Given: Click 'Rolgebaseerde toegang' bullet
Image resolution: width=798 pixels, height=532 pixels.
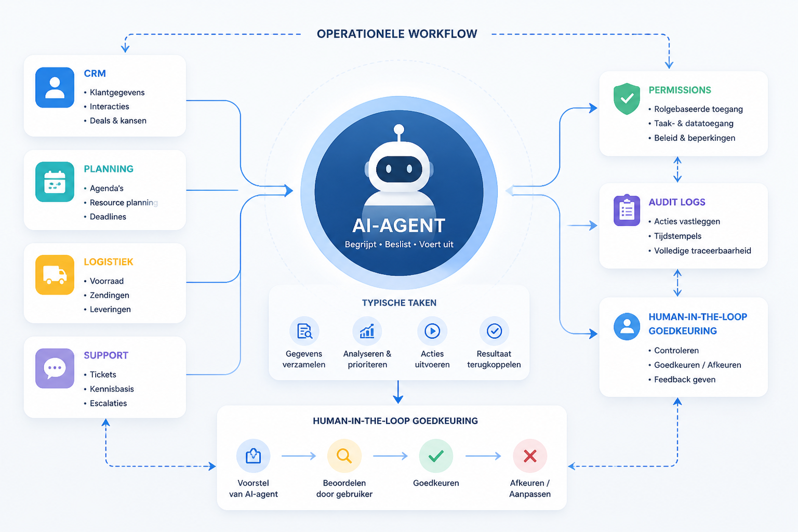Looking at the screenshot, I should (x=698, y=109).
